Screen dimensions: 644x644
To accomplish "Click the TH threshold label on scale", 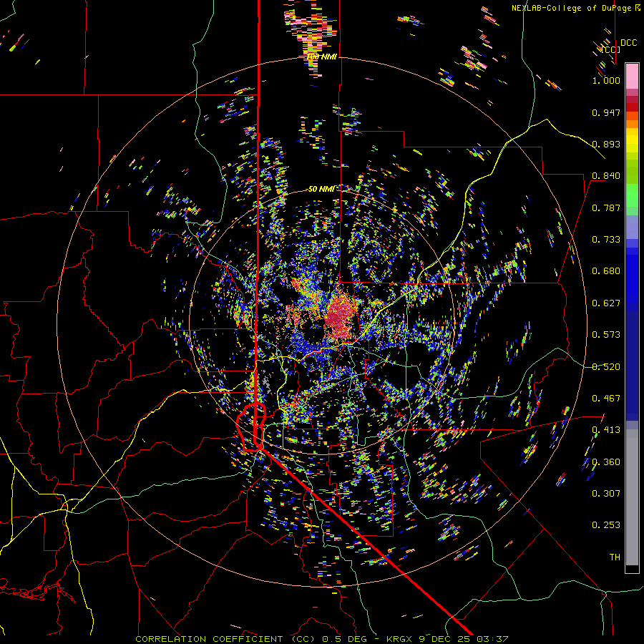I will click(x=615, y=557).
